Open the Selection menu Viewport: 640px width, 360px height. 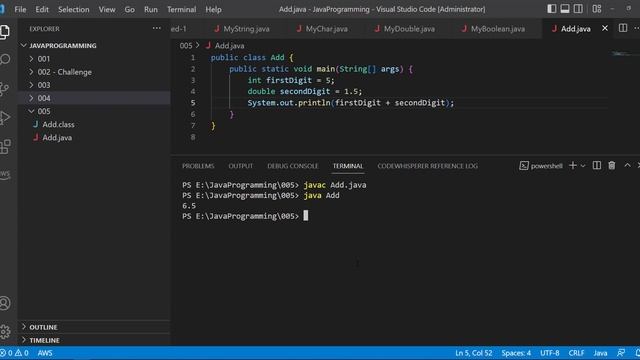[73, 9]
